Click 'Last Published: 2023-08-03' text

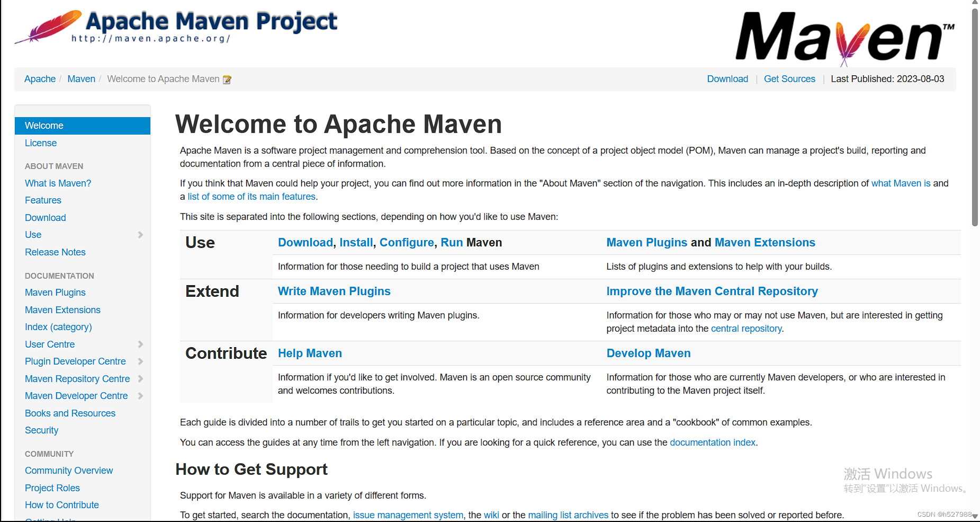(887, 79)
